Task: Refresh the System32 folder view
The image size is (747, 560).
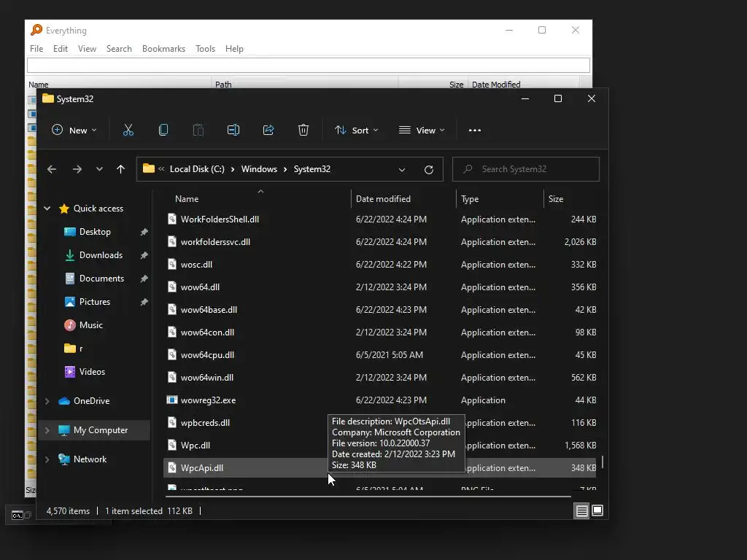Action: pos(429,169)
